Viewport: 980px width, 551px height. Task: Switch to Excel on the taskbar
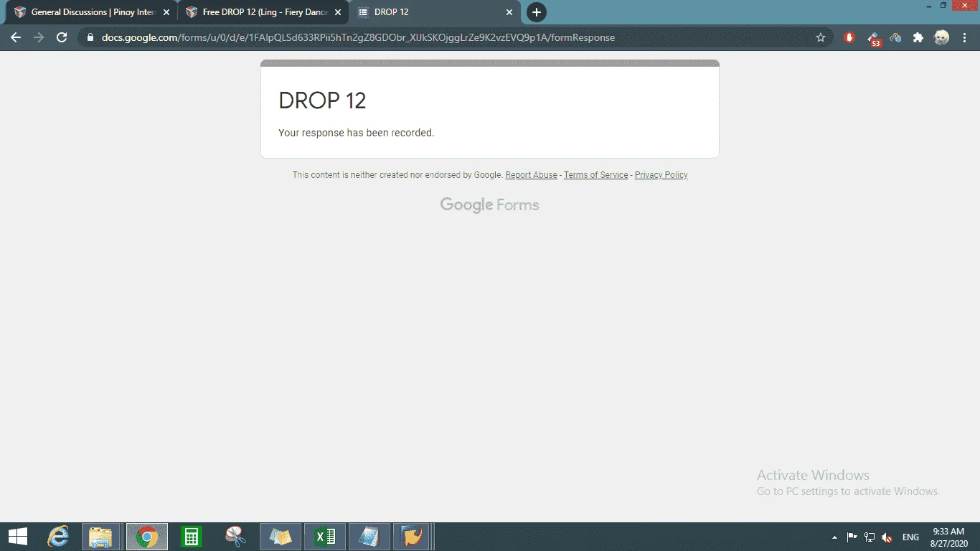(x=324, y=537)
